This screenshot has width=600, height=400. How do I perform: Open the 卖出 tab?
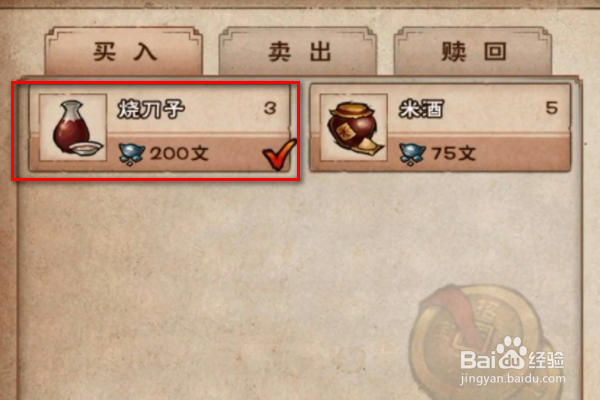coord(298,51)
